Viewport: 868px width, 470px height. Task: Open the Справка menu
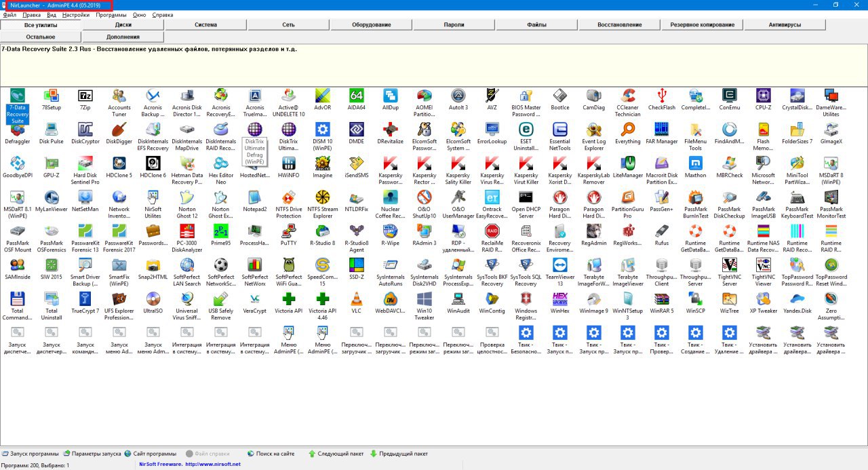click(x=163, y=15)
